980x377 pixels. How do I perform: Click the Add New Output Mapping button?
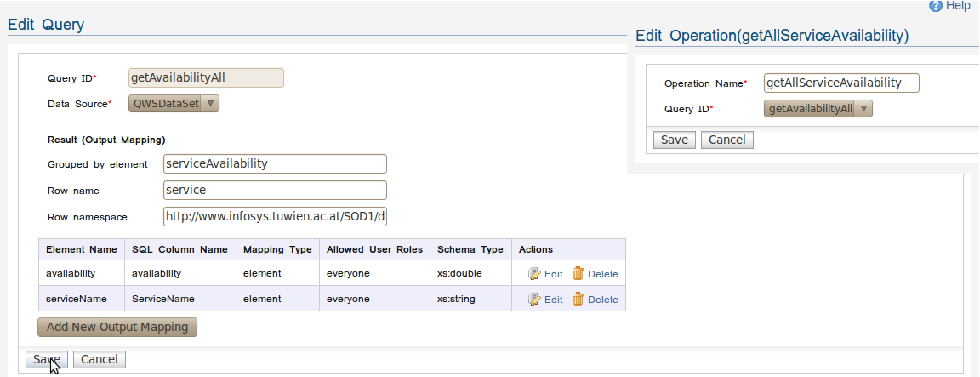coord(117,327)
